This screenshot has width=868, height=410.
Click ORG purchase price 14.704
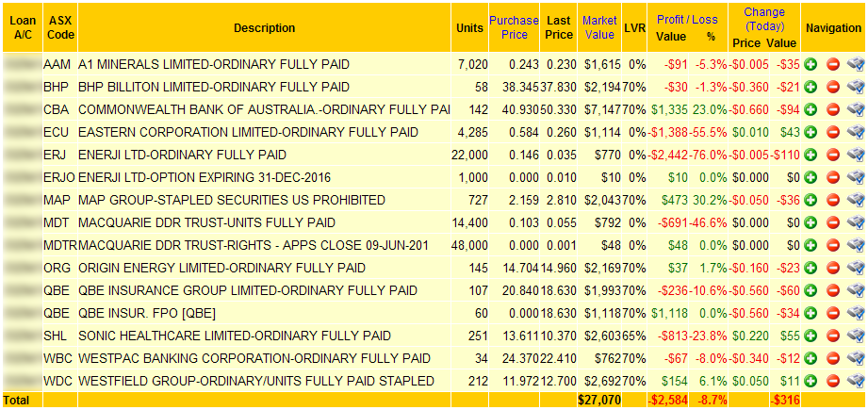(x=520, y=268)
